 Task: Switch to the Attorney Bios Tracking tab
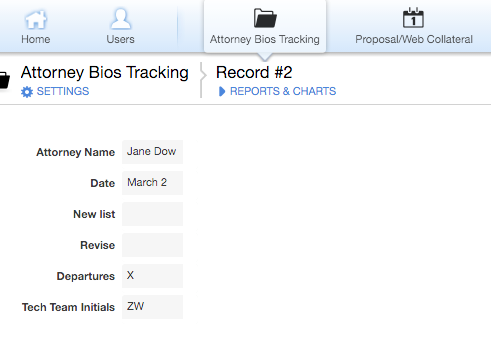coord(265,26)
